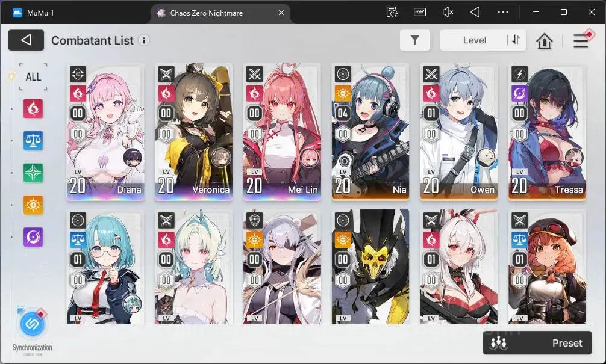Click Diana's ranger class crosshair icon
This screenshot has height=364, width=606.
(78, 74)
